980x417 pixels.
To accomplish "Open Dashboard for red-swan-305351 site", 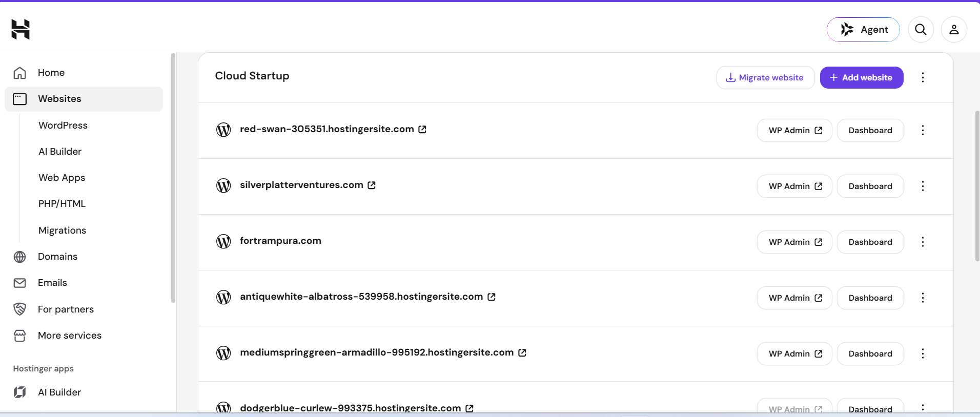I will 870,131.
